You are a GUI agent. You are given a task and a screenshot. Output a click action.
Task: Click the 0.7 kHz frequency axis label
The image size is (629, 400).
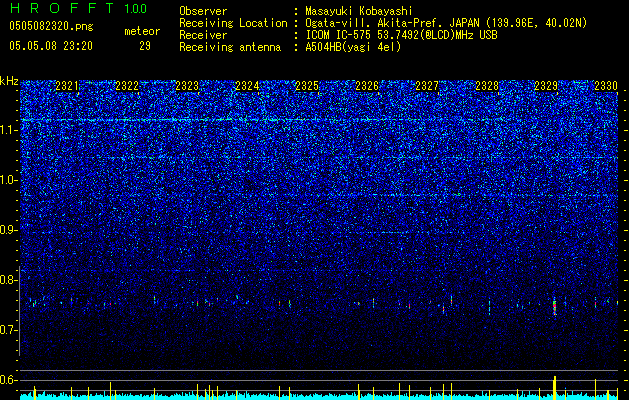click(x=9, y=330)
